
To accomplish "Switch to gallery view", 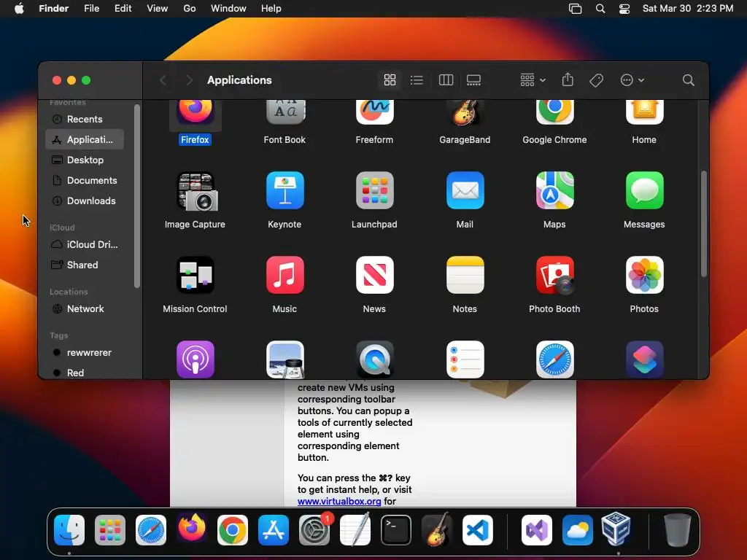I will click(473, 80).
